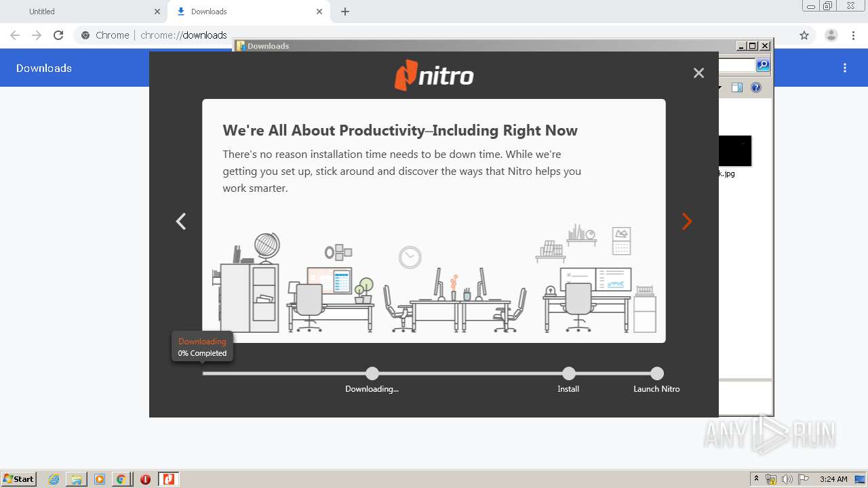Switch to the Untitled Chrome tab
The width and height of the screenshot is (868, 488).
click(84, 12)
